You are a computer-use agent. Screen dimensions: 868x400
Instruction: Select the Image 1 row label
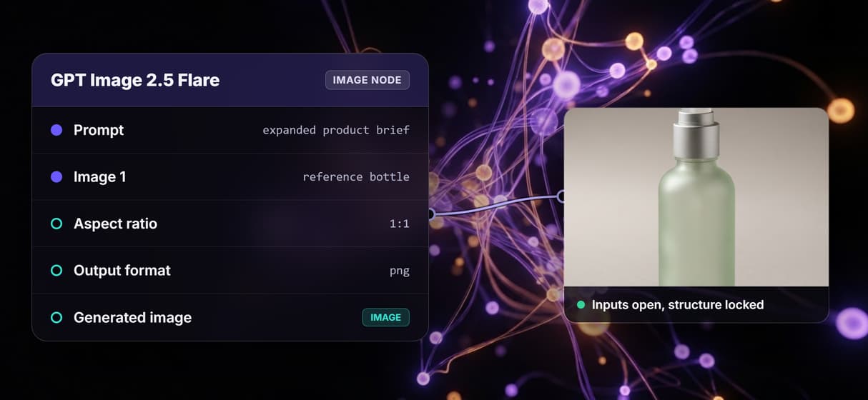[x=100, y=176]
